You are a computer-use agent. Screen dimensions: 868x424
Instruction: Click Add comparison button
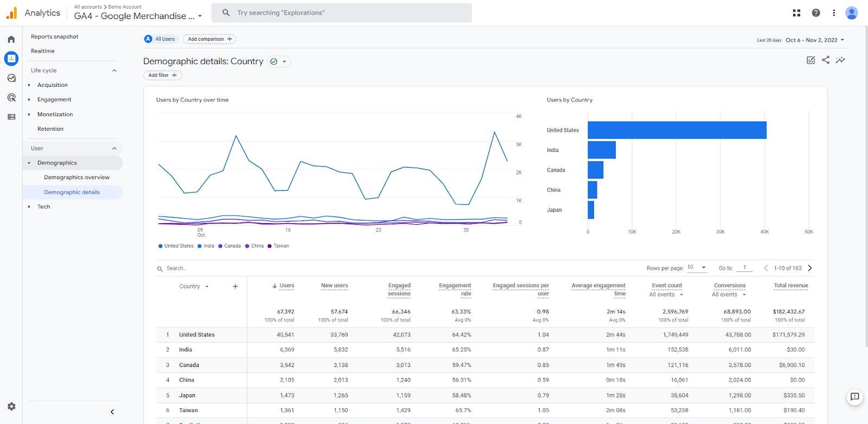coord(209,39)
